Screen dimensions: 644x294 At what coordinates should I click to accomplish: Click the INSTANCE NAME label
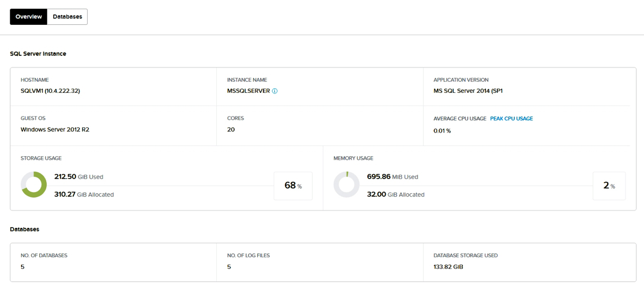247,80
